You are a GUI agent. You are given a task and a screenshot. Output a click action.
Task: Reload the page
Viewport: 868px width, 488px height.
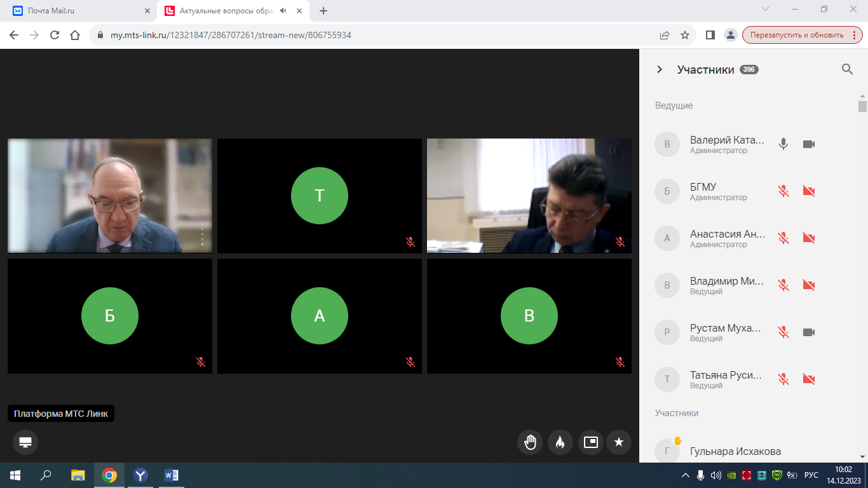(x=55, y=35)
